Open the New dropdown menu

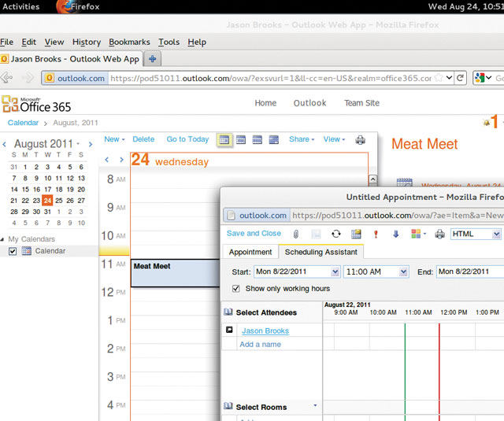pyautogui.click(x=114, y=139)
